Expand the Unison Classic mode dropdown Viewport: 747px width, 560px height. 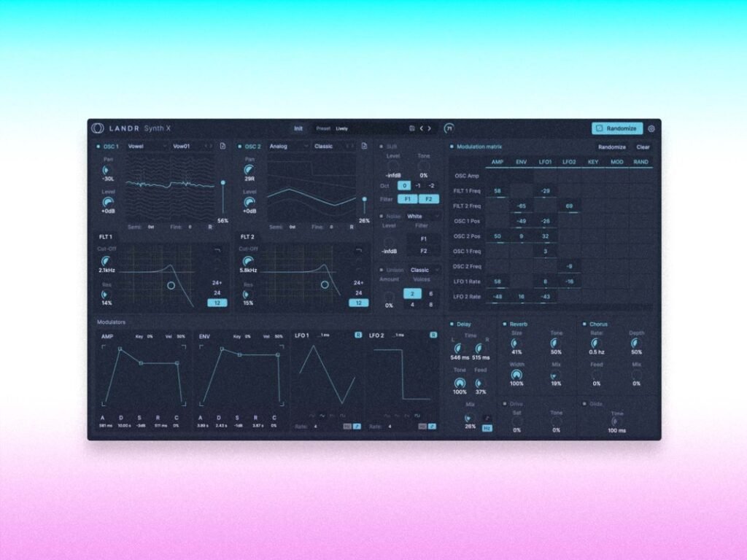point(421,270)
